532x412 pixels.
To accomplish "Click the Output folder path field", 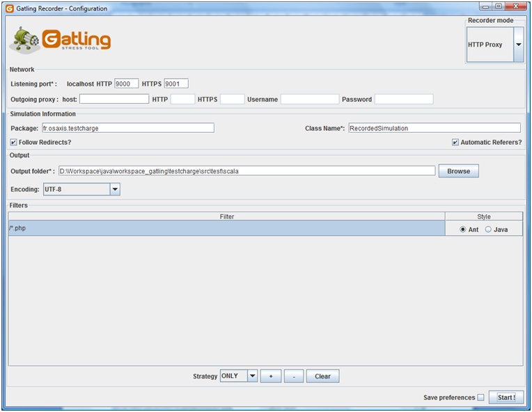I will coord(247,171).
